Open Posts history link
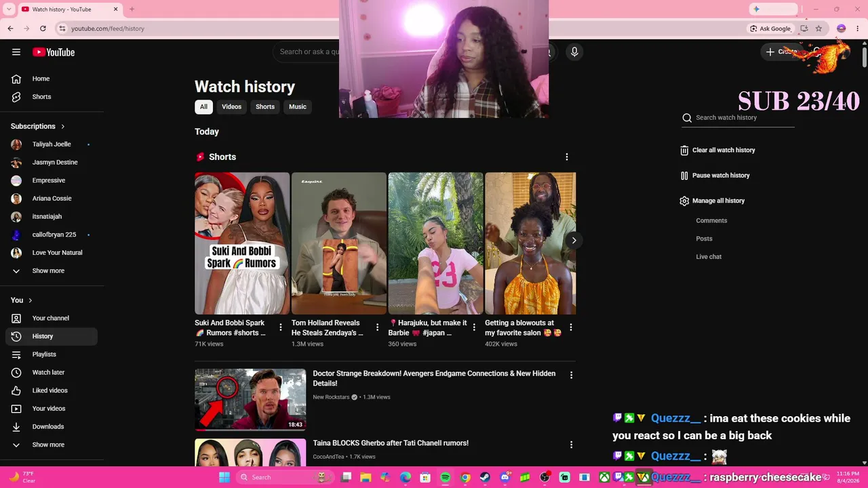This screenshot has width=868, height=488. click(x=704, y=239)
